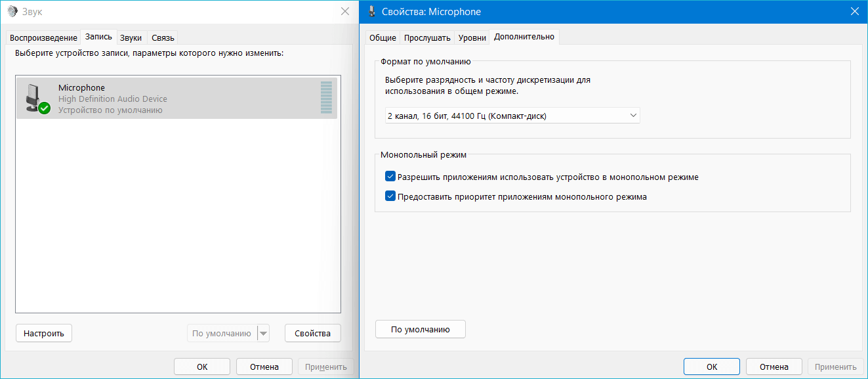This screenshot has width=868, height=379.
Task: Open the Прослушать tab
Action: [427, 37]
